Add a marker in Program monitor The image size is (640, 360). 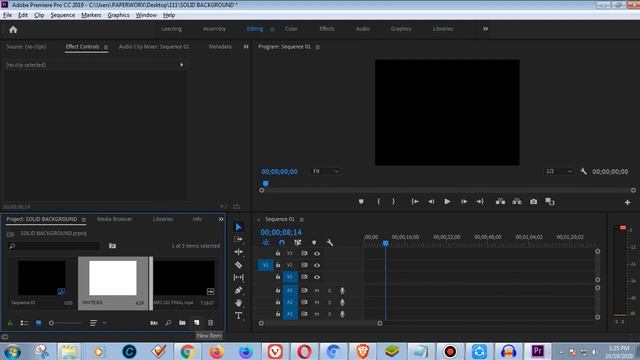[361, 202]
